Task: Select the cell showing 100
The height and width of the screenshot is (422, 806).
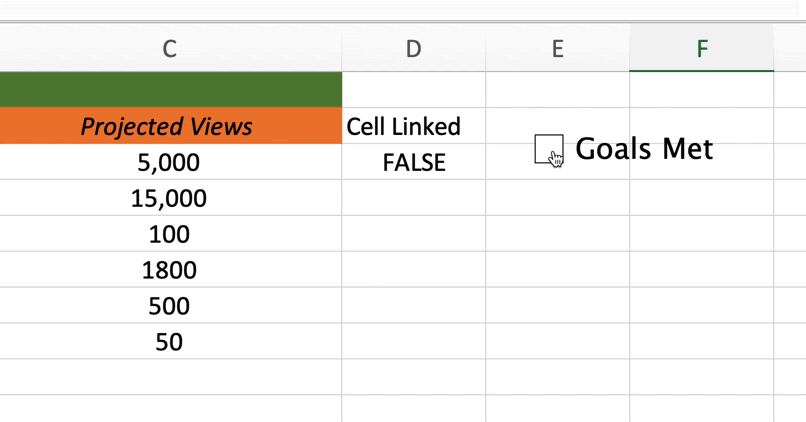Action: click(x=170, y=235)
